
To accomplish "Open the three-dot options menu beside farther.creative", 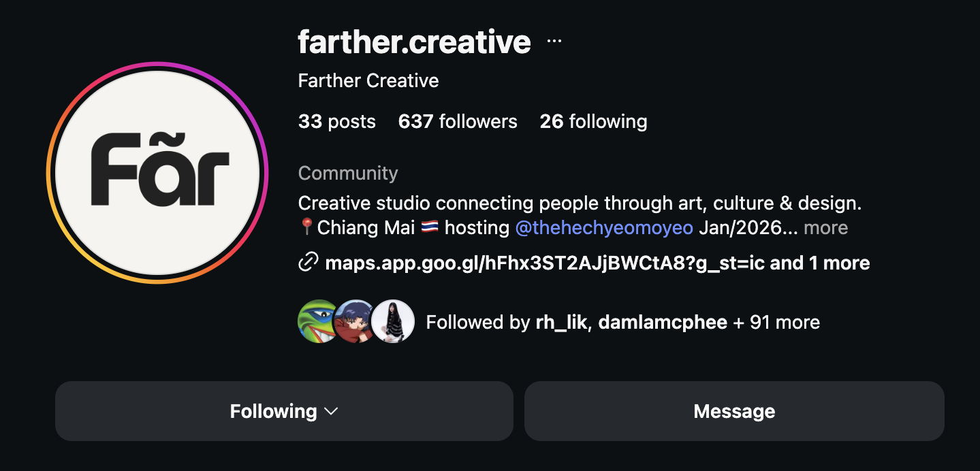I will [554, 42].
